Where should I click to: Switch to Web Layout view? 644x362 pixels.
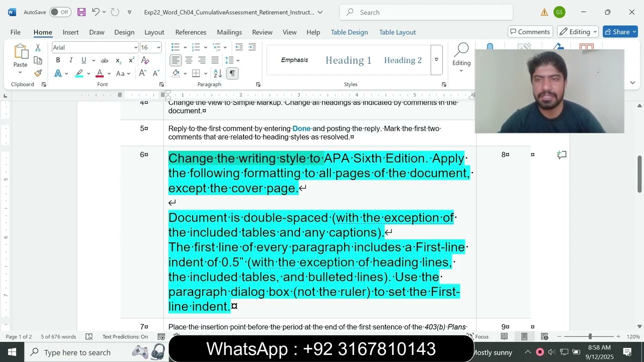tap(544, 337)
